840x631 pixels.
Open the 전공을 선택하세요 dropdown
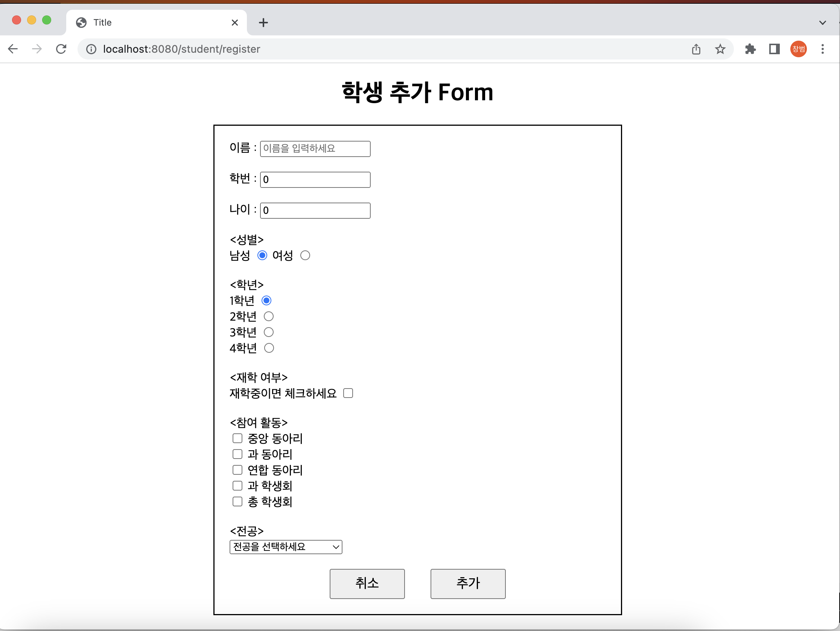point(286,547)
